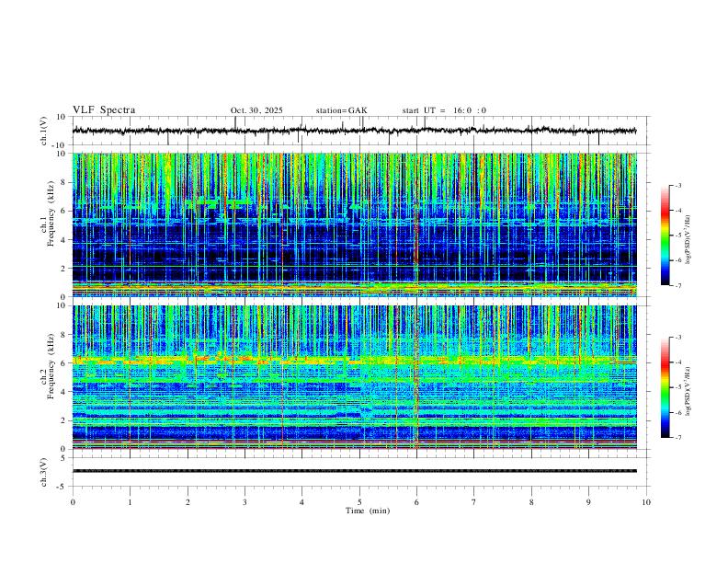Click the ch.3 flat voltage trace

click(x=354, y=471)
